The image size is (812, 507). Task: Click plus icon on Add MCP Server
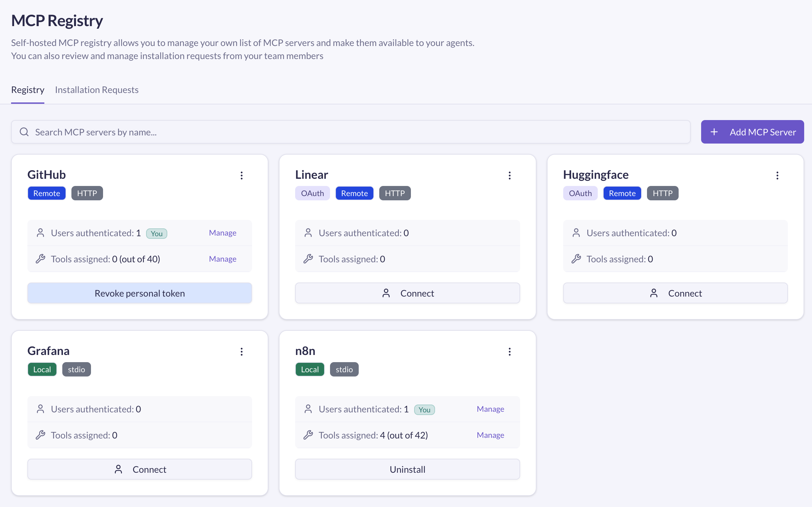pyautogui.click(x=714, y=132)
